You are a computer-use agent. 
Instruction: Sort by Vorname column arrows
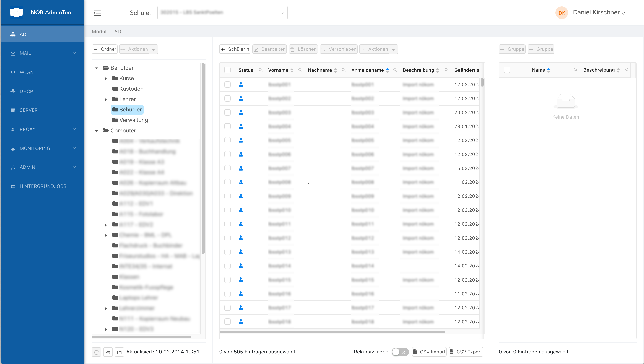click(292, 70)
